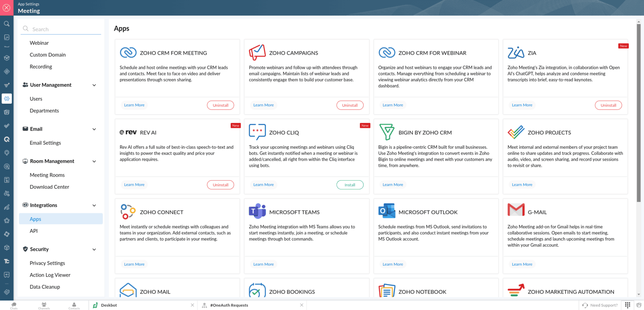Go to Users under User Management
The width and height of the screenshot is (644, 310).
(x=36, y=99)
